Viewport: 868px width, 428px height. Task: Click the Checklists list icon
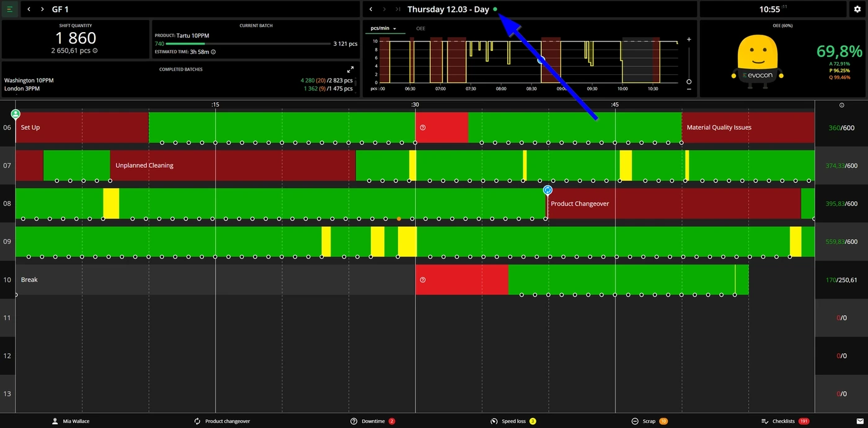pos(764,421)
